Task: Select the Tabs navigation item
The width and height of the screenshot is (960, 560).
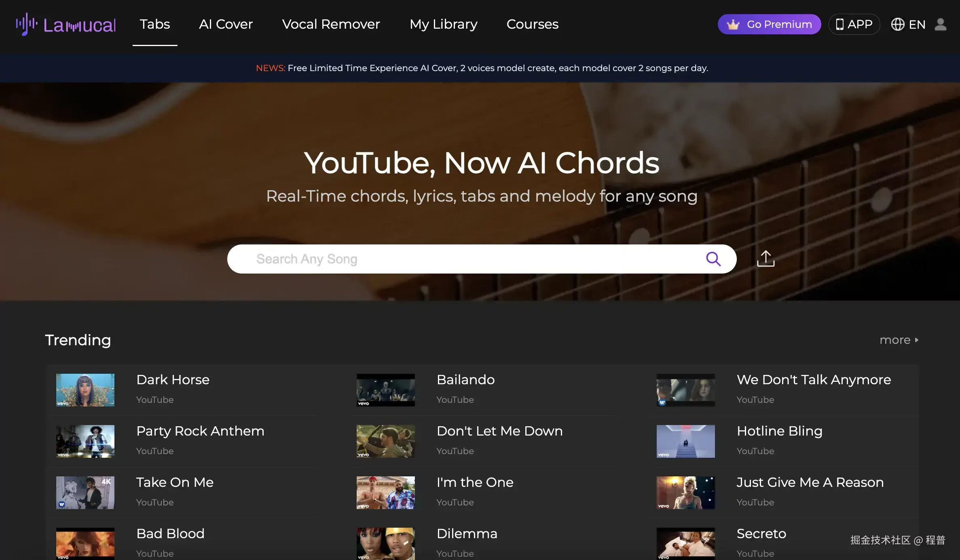Action: (x=155, y=24)
